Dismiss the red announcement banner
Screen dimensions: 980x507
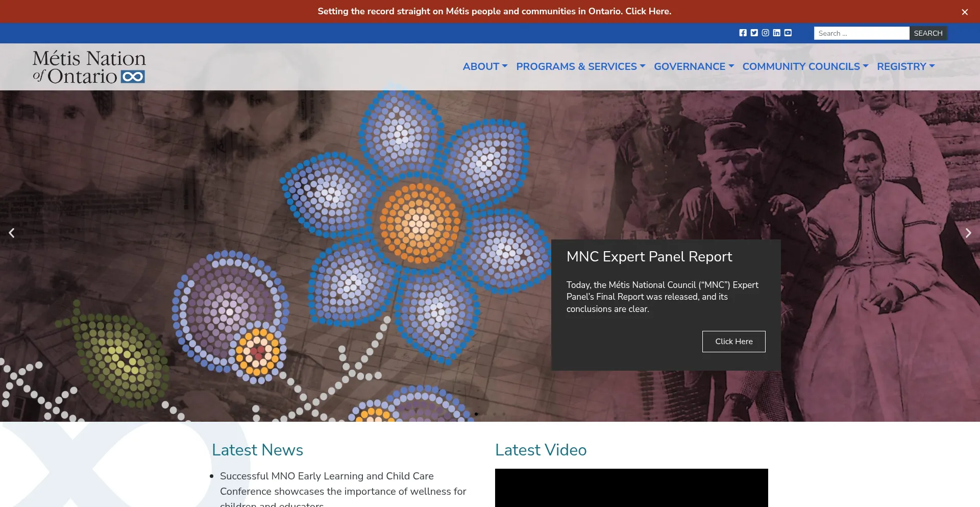pyautogui.click(x=964, y=12)
